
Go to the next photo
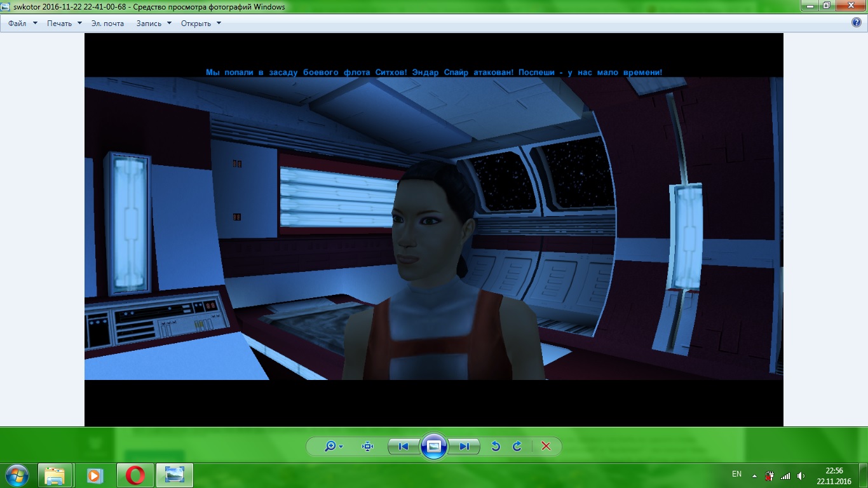[464, 446]
